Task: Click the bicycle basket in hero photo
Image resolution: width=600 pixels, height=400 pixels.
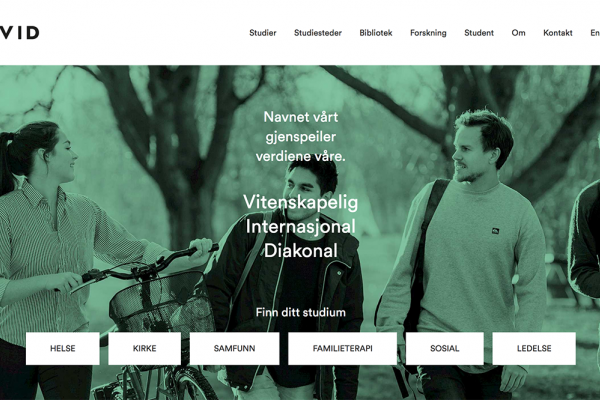Action: pos(161,302)
